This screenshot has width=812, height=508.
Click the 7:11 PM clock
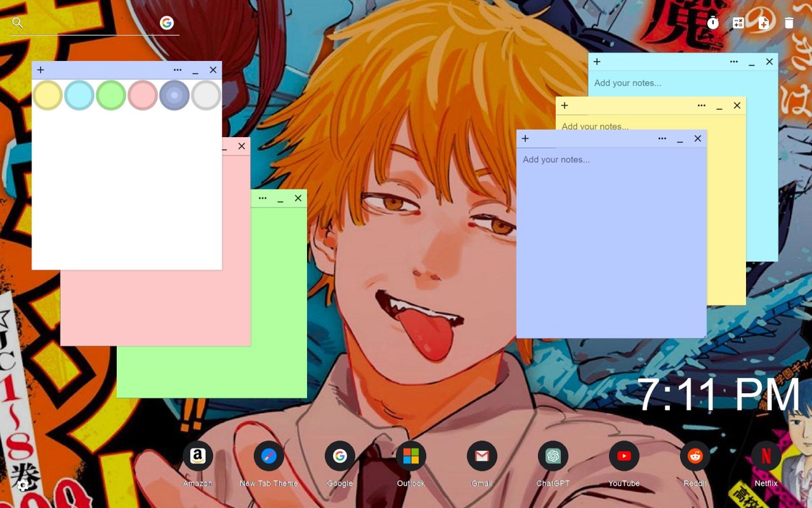pyautogui.click(x=718, y=394)
